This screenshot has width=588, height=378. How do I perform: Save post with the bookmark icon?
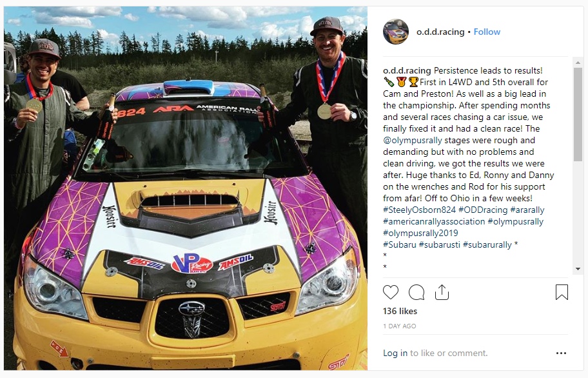click(x=562, y=292)
